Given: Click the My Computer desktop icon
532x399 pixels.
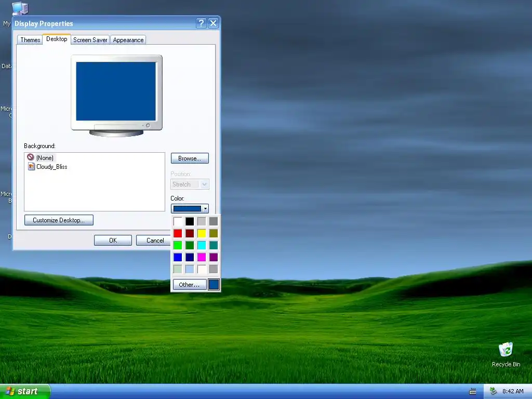Looking at the screenshot, I should click(20, 8).
